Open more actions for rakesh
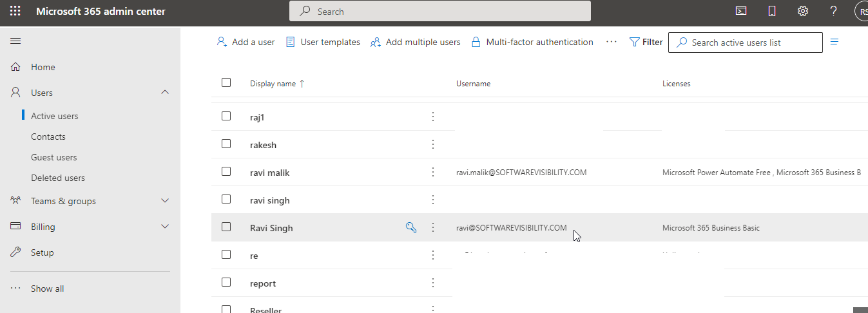The height and width of the screenshot is (313, 868). click(433, 144)
